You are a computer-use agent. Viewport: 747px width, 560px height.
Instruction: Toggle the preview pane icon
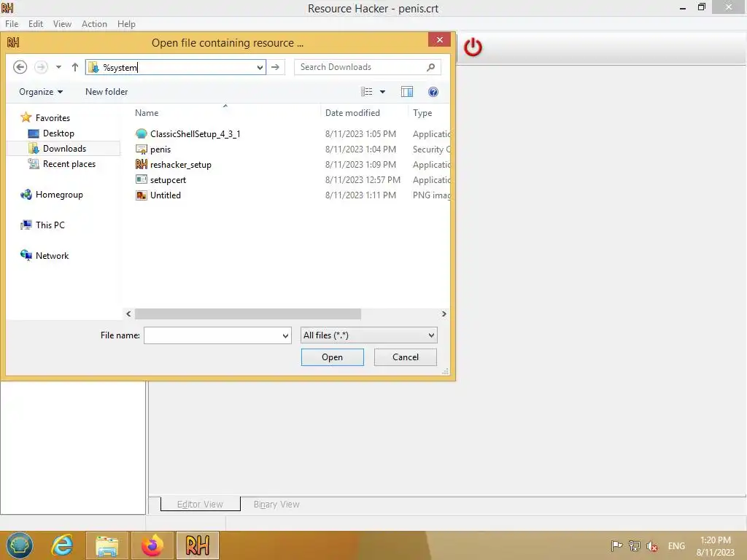coord(407,92)
